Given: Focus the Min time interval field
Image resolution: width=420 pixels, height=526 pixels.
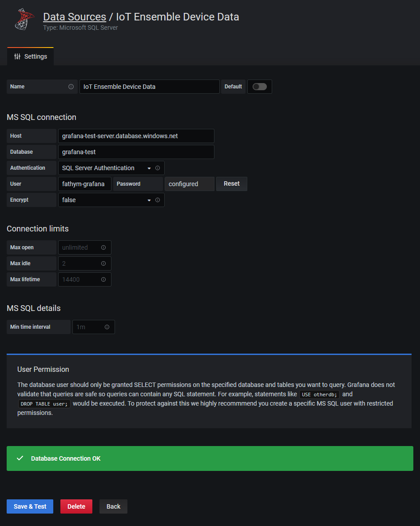Looking at the screenshot, I should 94,327.
